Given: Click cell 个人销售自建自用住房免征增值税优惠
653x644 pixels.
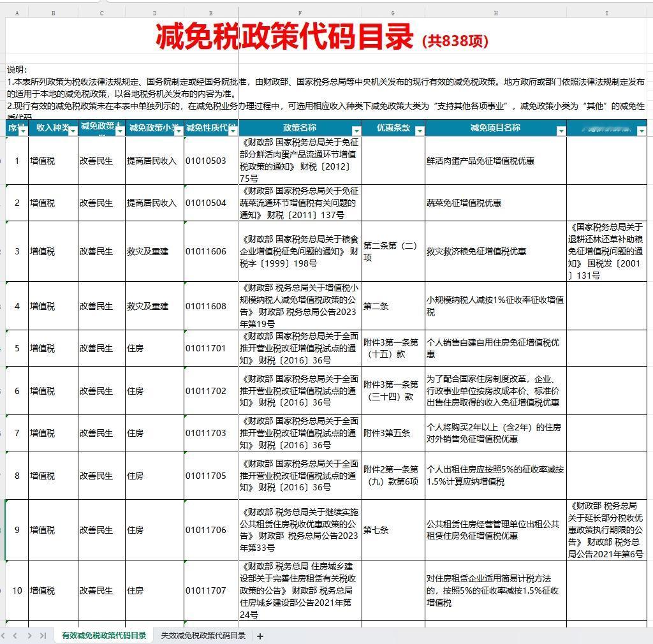Looking at the screenshot, I should click(x=495, y=348).
